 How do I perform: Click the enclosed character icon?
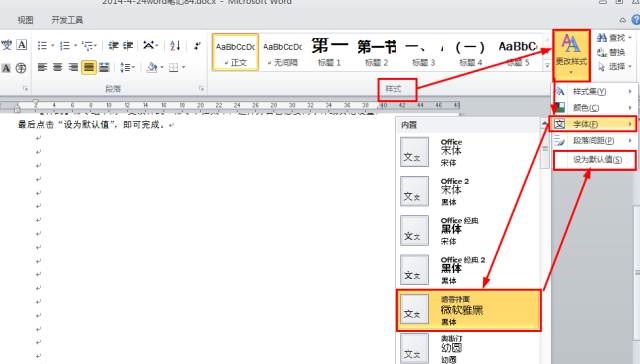coord(21,68)
